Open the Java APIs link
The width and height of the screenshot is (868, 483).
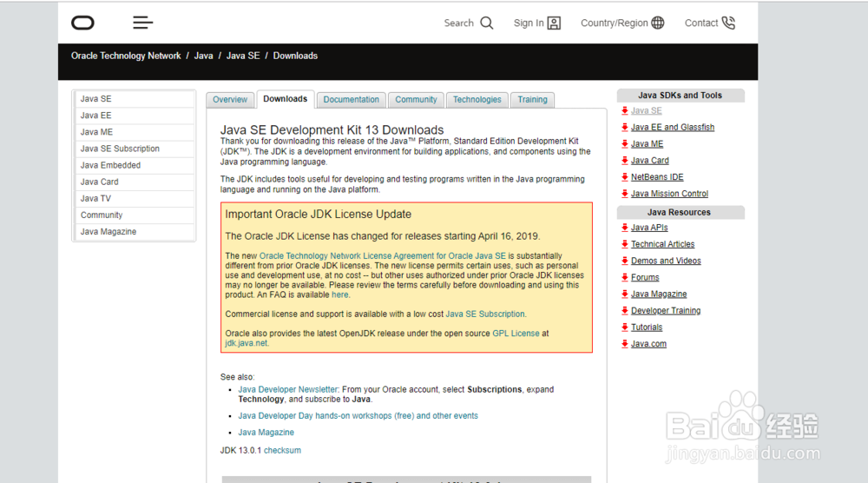click(x=649, y=228)
